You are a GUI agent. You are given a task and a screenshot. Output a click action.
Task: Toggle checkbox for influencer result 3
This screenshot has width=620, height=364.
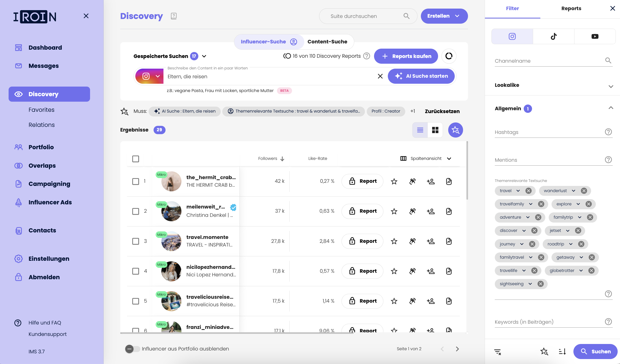(x=135, y=241)
